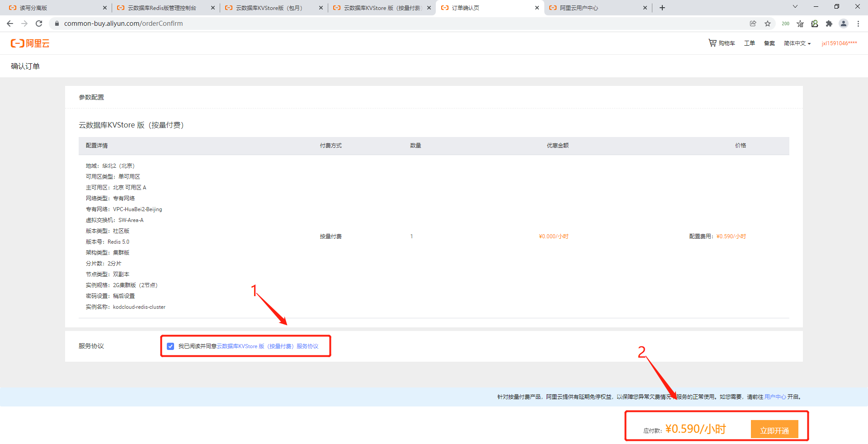Image resolution: width=868 pixels, height=444 pixels.
Task: Reload the order confirm page
Action: point(39,24)
